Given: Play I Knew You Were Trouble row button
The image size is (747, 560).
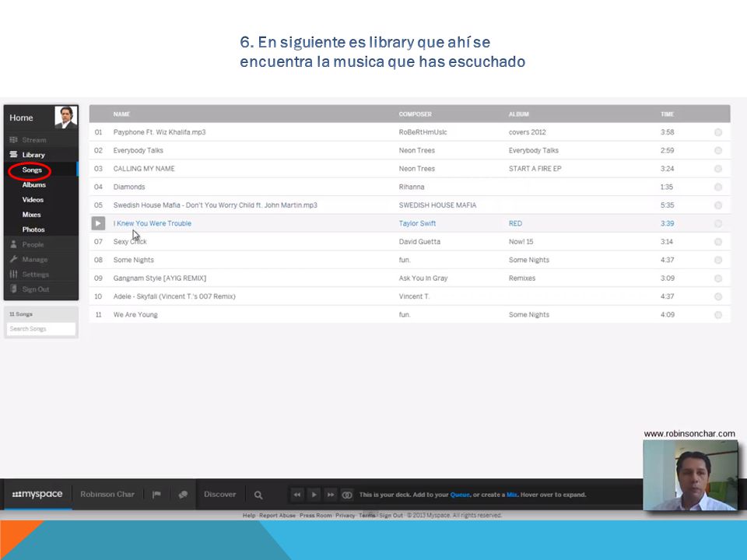Looking at the screenshot, I should [x=98, y=223].
